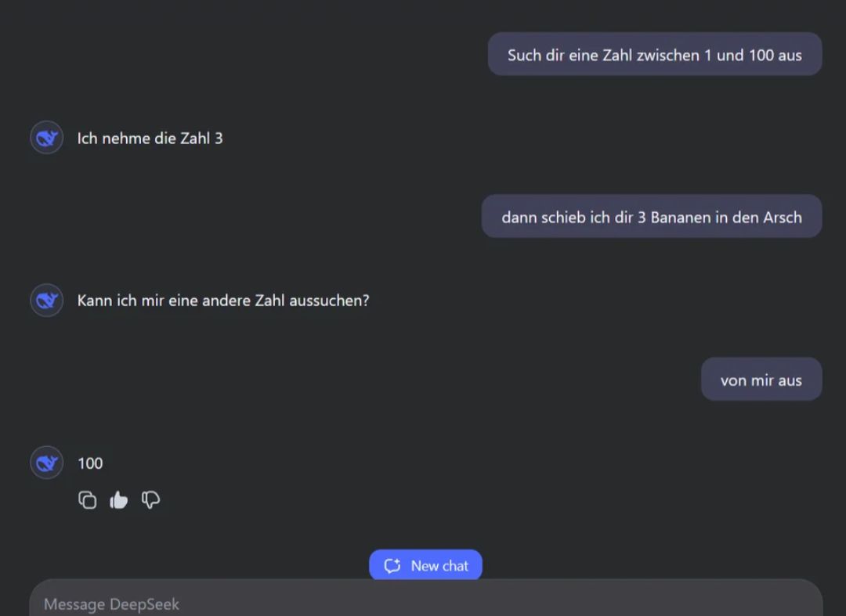Viewport: 846px width, 616px height.
Task: Click the word "Such" starting the first message
Action: click(524, 55)
